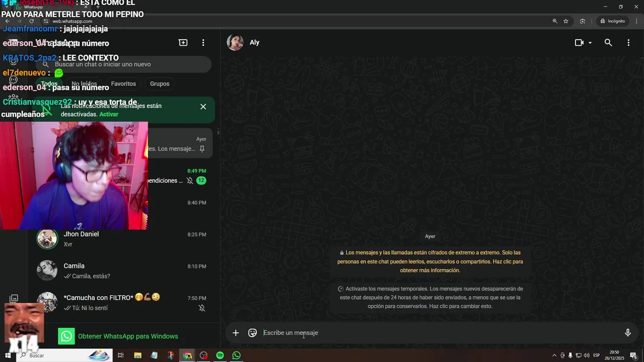Click Camila's profile picture
The image size is (644, 362).
click(47, 270)
